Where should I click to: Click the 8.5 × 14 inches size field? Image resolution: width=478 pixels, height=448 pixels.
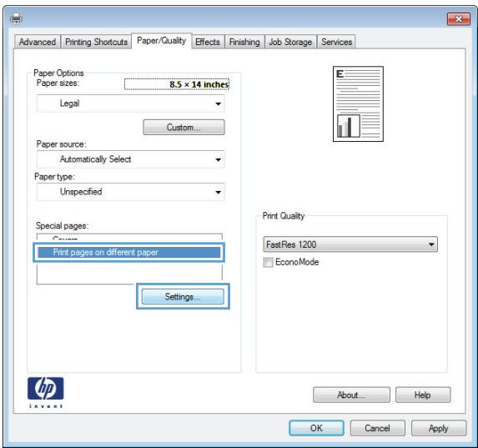click(x=177, y=84)
